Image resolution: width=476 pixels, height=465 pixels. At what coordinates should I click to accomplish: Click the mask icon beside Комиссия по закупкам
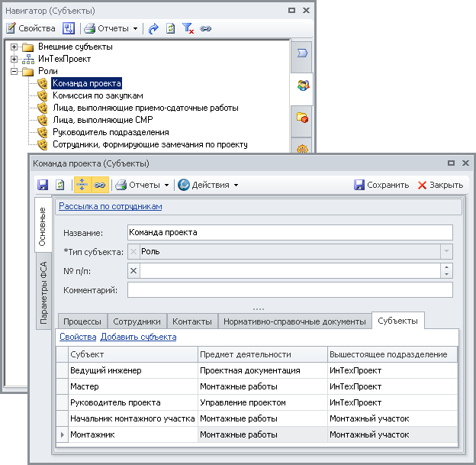click(43, 95)
